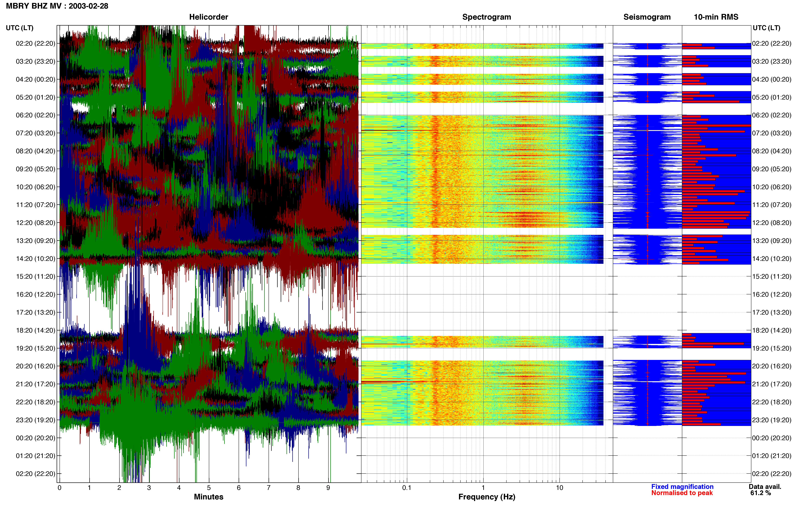Click the frequency axis tick 10
This screenshot has height=508, width=812.
click(x=559, y=488)
